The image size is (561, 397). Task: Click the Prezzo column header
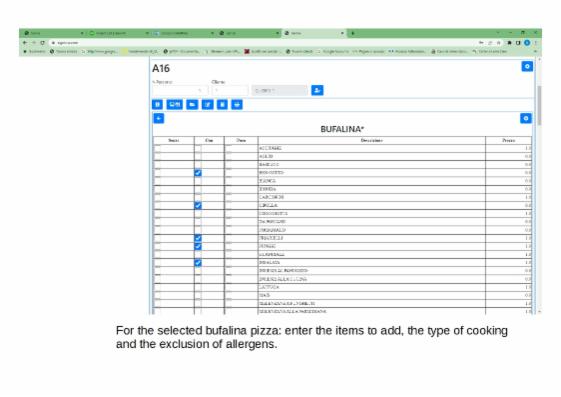click(508, 141)
